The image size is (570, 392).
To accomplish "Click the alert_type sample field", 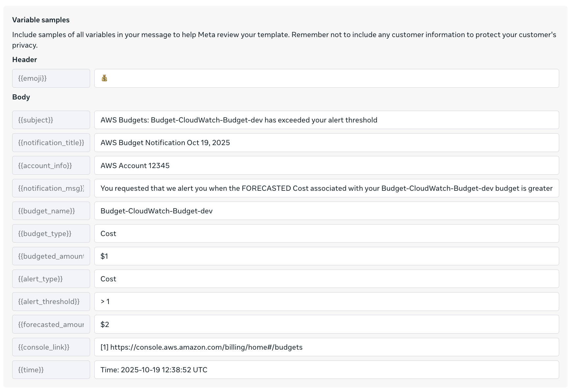I will [326, 279].
